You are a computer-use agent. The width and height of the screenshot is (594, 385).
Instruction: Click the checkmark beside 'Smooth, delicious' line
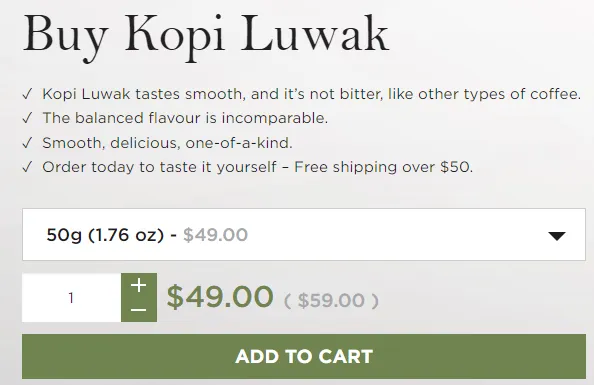click(27, 143)
